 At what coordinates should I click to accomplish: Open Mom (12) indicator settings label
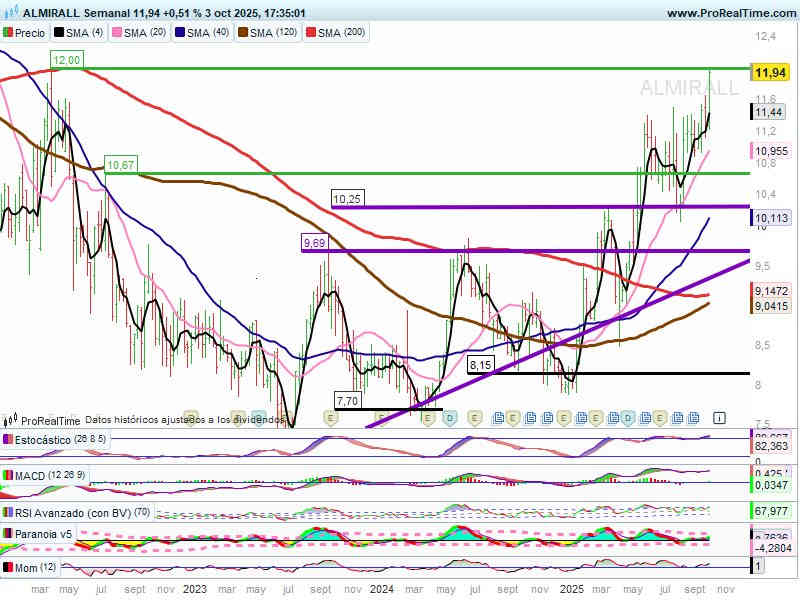tap(34, 568)
